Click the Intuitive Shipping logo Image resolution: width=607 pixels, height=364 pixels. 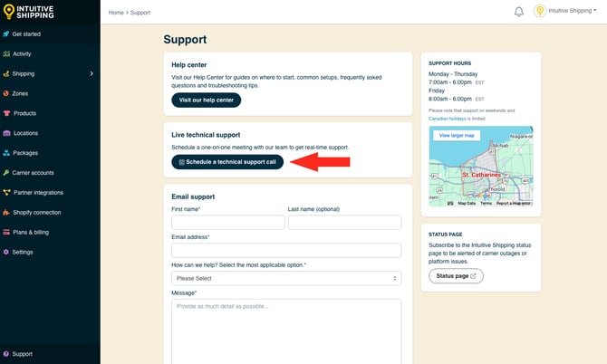point(28,12)
